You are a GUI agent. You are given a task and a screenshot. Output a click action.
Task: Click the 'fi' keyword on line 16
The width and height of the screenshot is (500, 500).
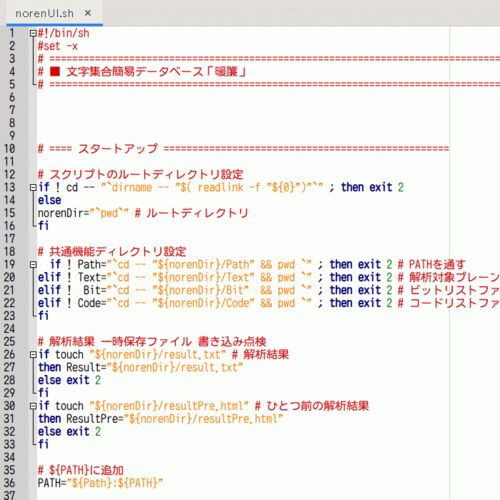tap(43, 226)
